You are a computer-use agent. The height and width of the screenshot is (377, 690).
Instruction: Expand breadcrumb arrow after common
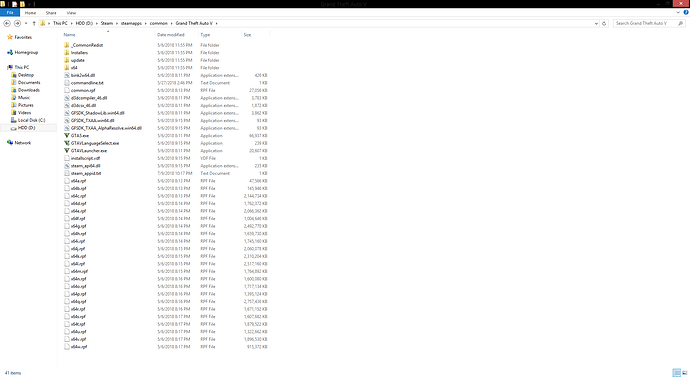172,23
